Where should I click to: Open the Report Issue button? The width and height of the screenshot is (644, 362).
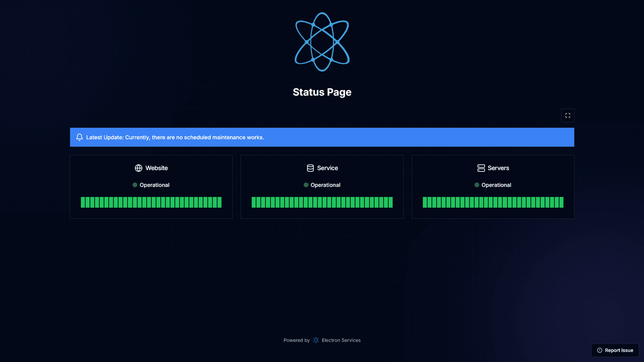coord(615,350)
